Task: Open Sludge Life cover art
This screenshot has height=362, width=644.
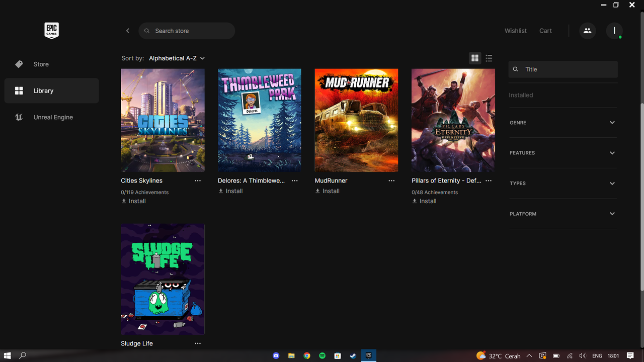Action: click(163, 279)
